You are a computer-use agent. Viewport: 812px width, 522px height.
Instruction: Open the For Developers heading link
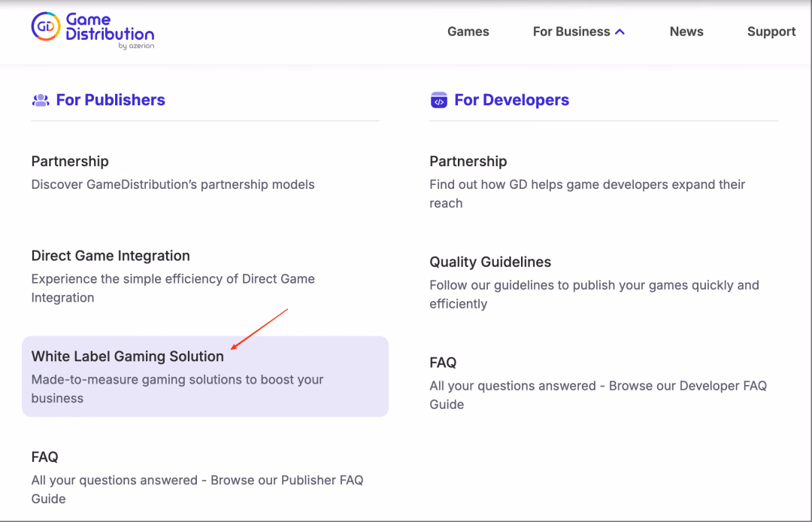[512, 100]
